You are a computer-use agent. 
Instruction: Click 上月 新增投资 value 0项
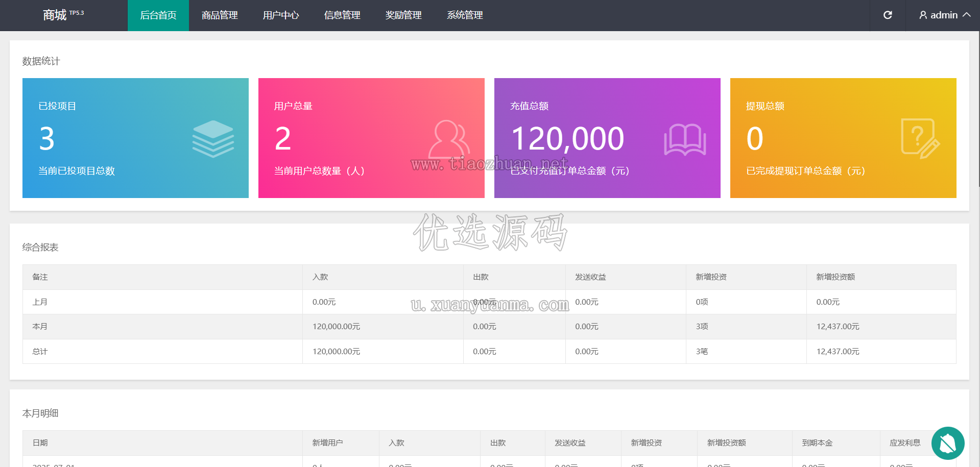click(702, 302)
